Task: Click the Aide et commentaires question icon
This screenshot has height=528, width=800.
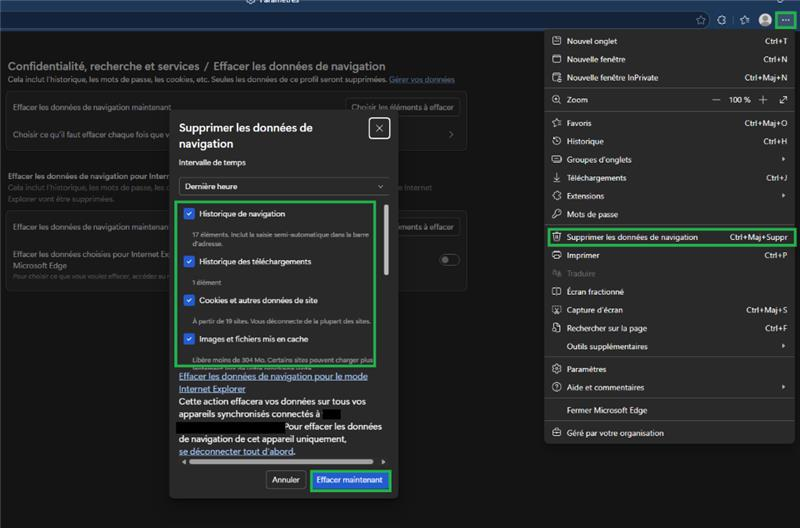Action: (557, 387)
